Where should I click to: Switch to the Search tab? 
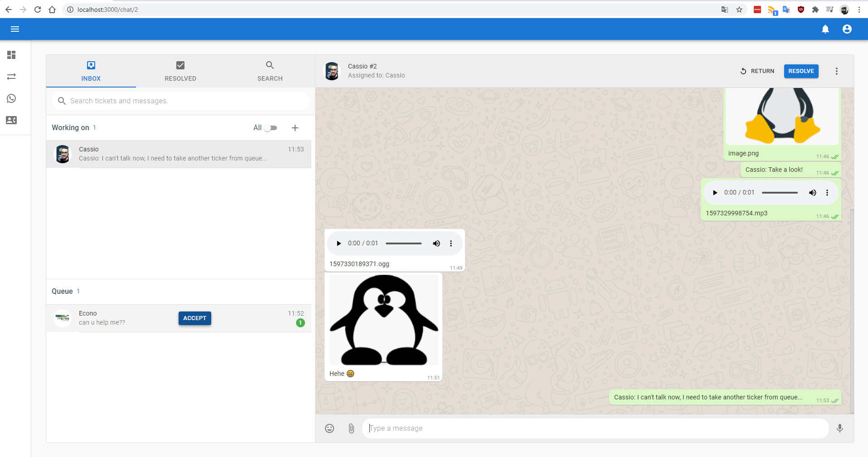(270, 71)
